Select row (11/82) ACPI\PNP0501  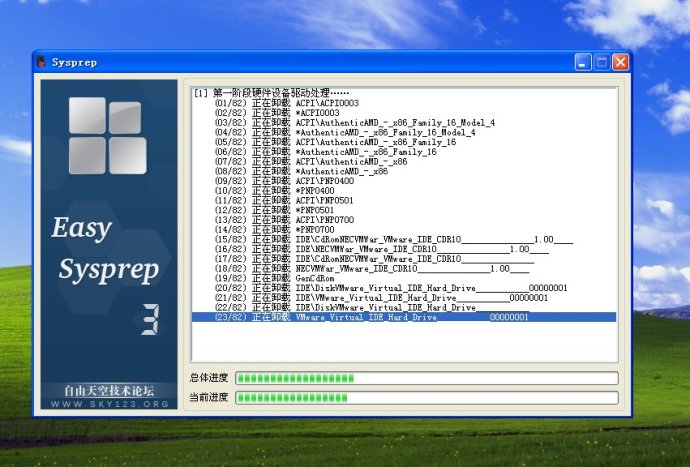point(404,200)
